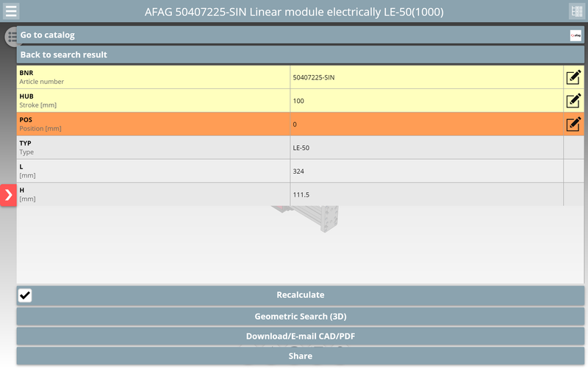Screen dimensions: 588x368
Task: Click the round list icon beside Go to catalog
Action: 11,37
